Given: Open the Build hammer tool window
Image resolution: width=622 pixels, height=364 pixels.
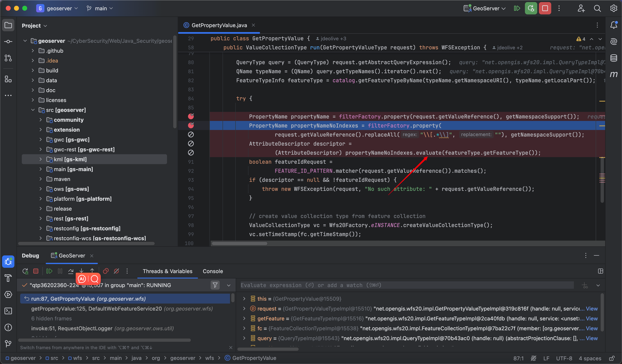Looking at the screenshot, I should tap(8, 278).
